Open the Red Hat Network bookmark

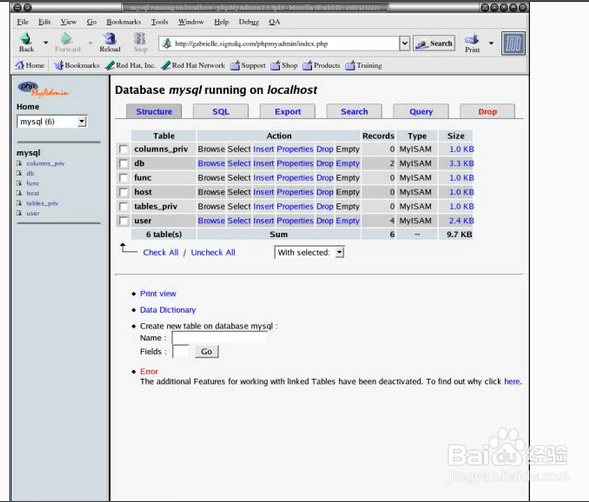(193, 65)
